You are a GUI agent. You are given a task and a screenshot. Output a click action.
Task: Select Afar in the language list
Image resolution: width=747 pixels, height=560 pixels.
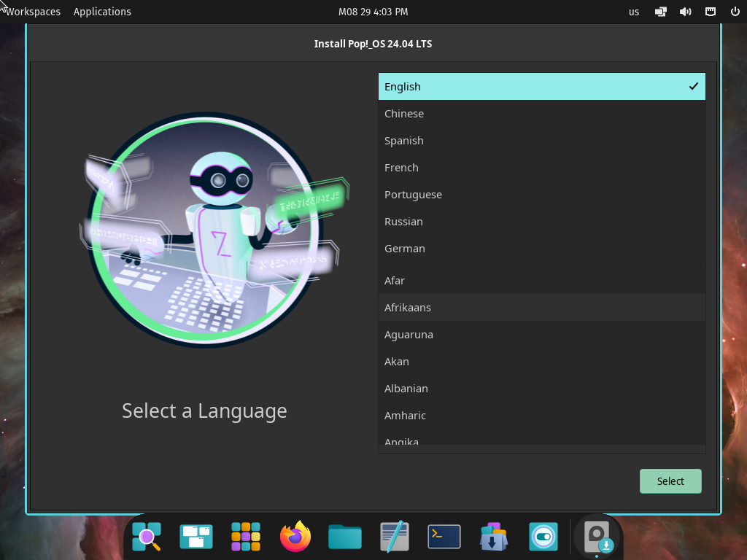(x=542, y=281)
